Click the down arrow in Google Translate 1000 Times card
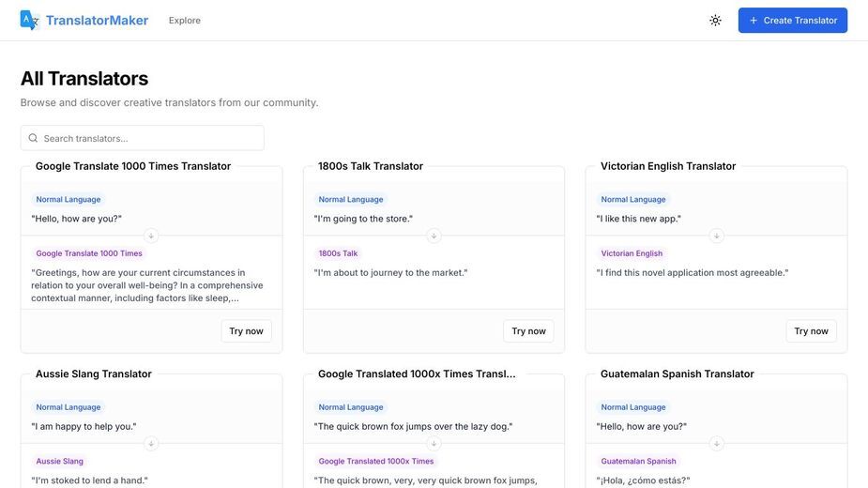The image size is (868, 488). click(x=151, y=236)
